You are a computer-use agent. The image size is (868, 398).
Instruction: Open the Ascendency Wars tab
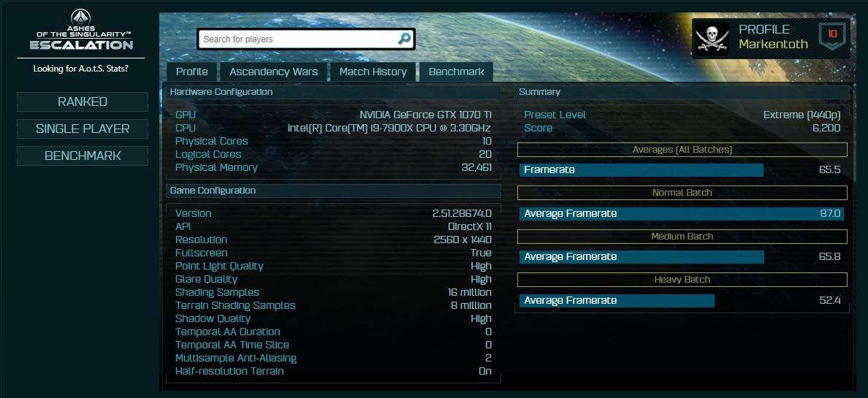click(273, 72)
